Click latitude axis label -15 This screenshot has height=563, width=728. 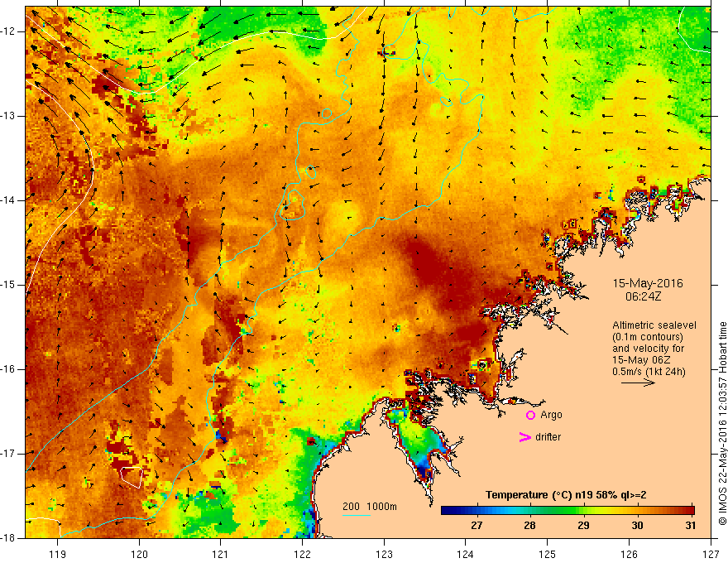pos(9,285)
